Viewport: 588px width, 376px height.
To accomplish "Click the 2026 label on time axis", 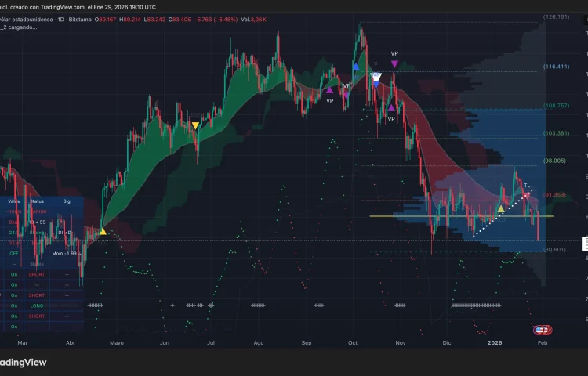I will [495, 342].
